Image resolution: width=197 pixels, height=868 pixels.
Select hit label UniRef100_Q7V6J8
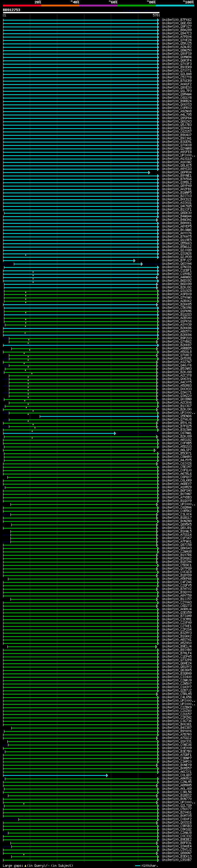pos(177,419)
